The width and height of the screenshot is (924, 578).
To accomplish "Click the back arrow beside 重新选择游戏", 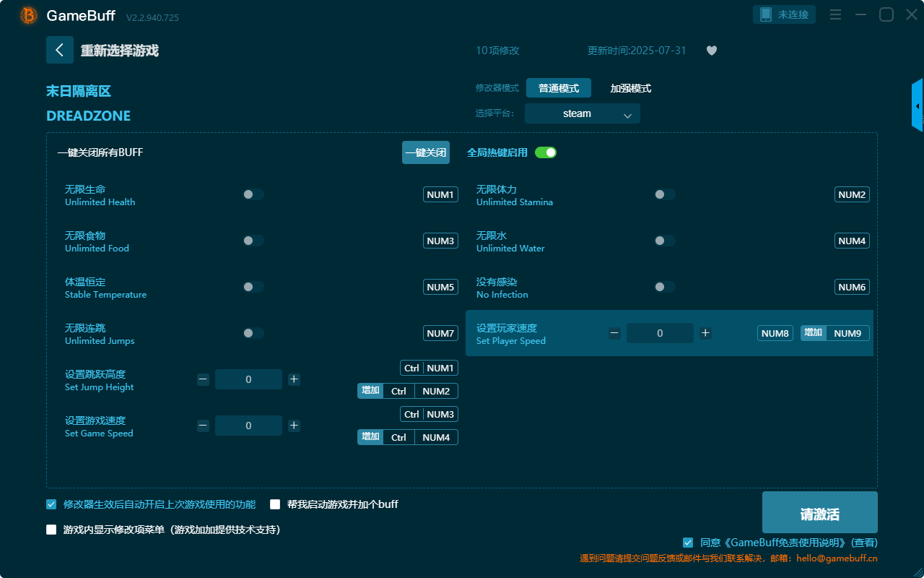I will 60,49.
